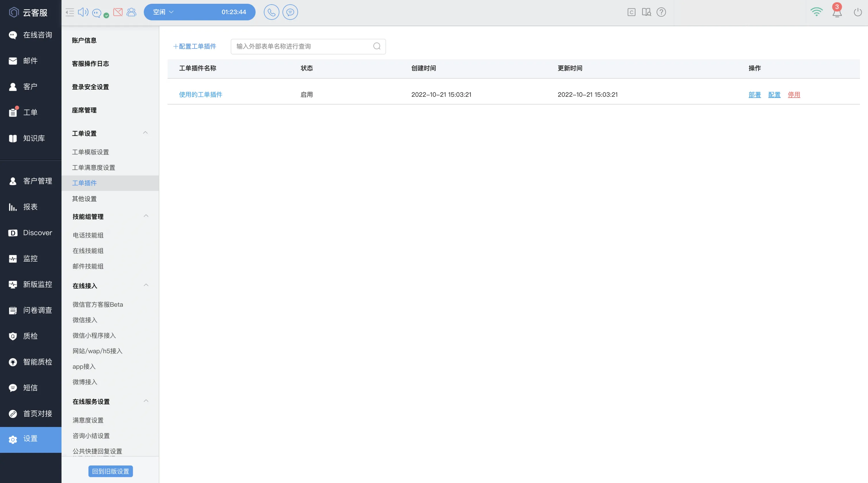Screen dimensions: 868x483
Task: Click the 首页对接 link icon
Action: coord(13,414)
